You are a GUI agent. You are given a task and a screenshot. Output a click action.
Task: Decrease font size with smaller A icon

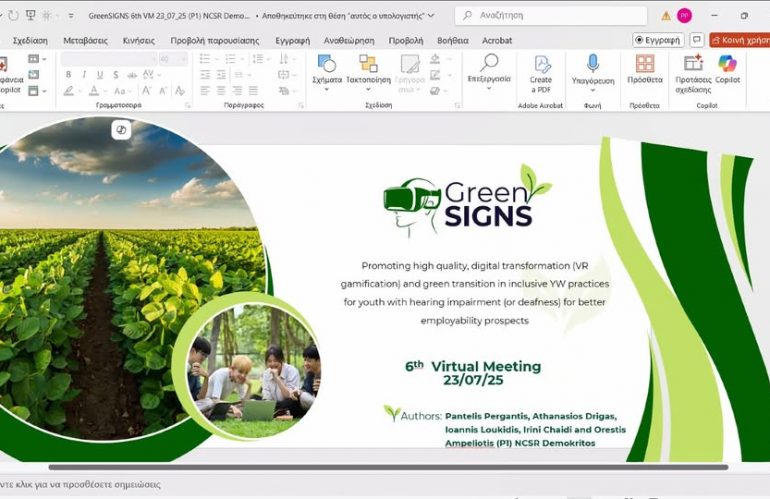(163, 90)
